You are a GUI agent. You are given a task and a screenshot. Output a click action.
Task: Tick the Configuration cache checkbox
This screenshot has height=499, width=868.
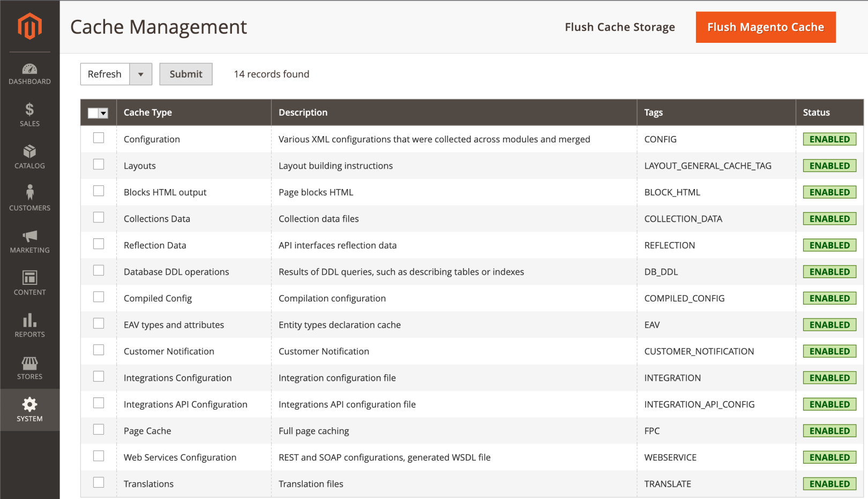pos(99,138)
